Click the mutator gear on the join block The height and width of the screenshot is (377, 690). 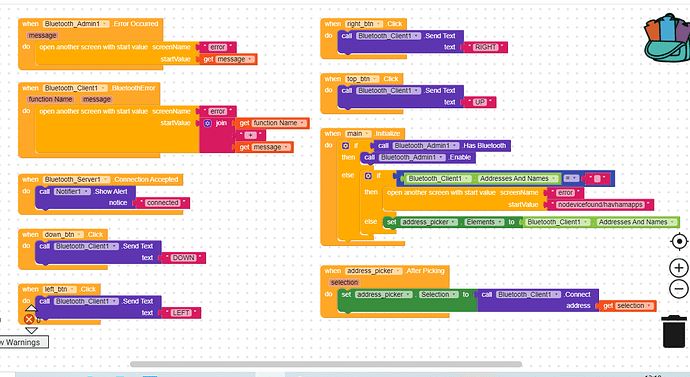[208, 123]
